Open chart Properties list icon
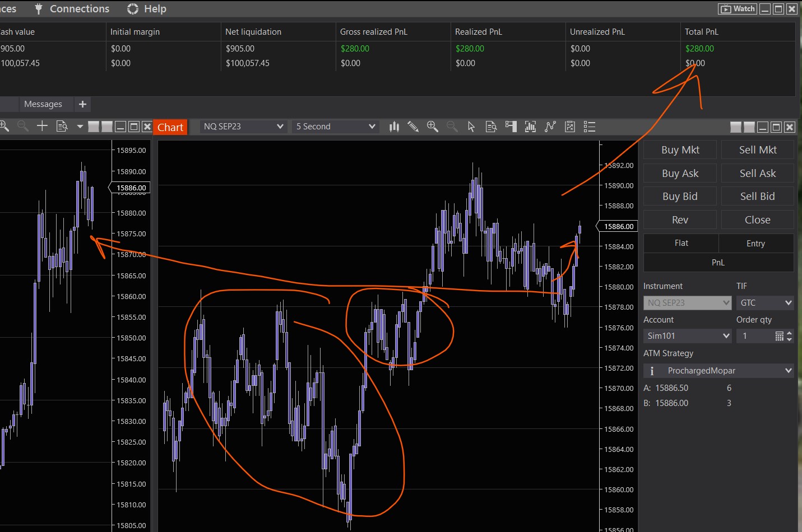The height and width of the screenshot is (532, 802). [x=589, y=127]
